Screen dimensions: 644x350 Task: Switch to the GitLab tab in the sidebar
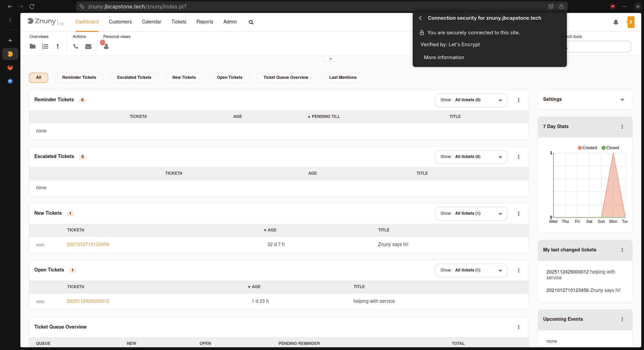pos(10,68)
